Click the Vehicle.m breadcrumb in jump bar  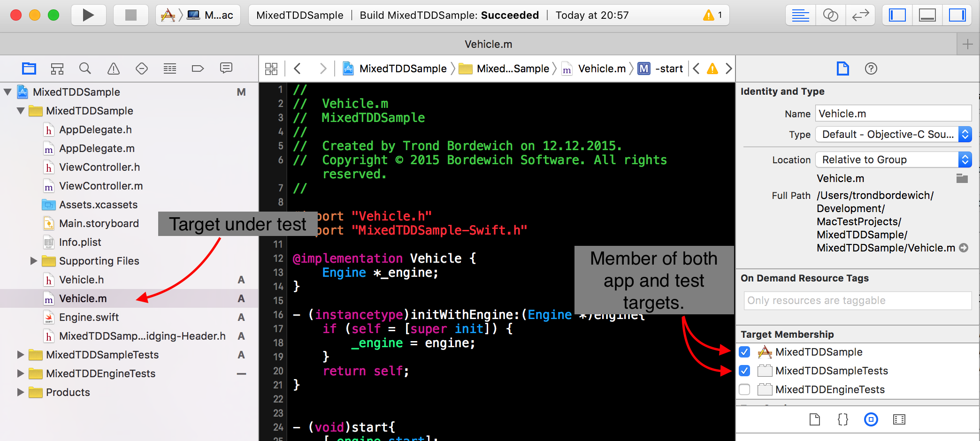coord(601,68)
